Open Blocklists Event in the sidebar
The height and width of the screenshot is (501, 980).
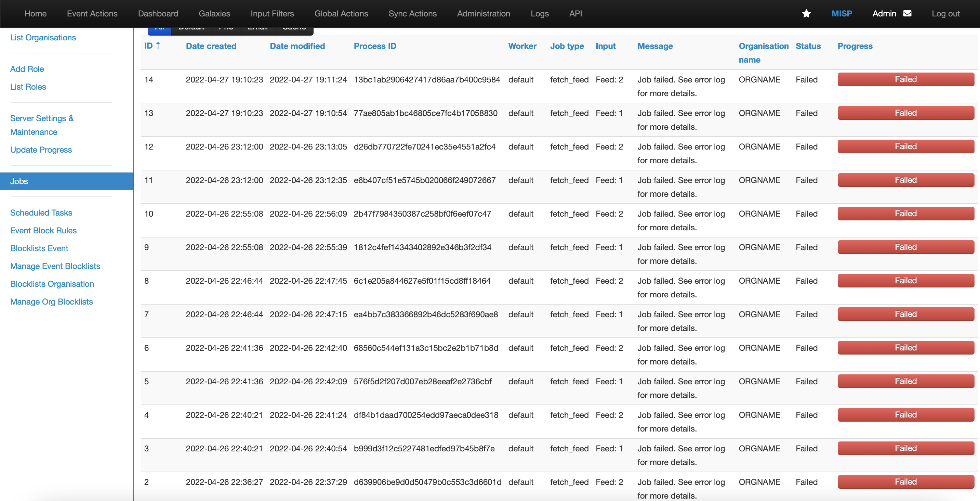click(x=39, y=248)
